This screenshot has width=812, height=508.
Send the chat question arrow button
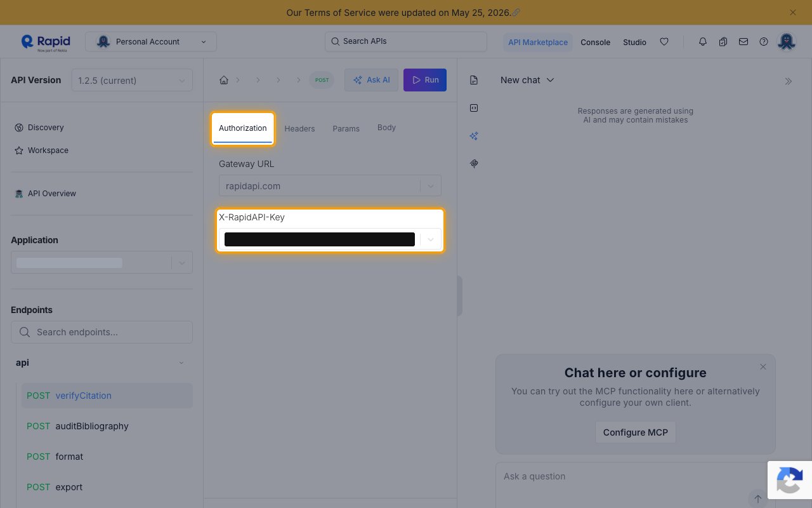(x=757, y=499)
